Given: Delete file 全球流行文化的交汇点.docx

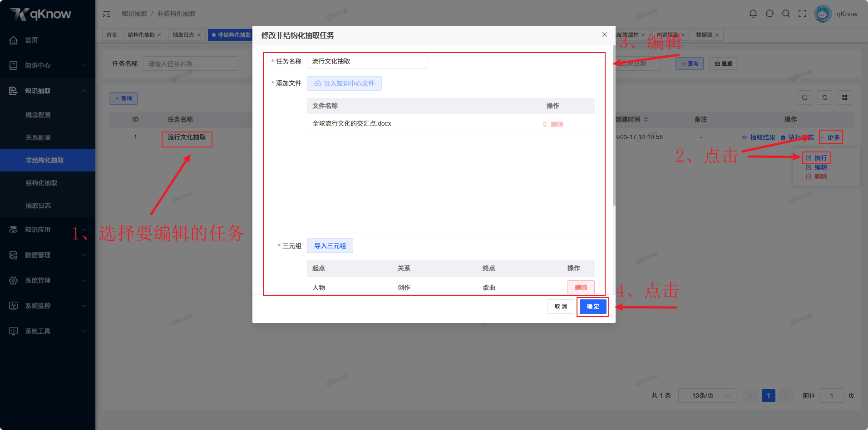Looking at the screenshot, I should (553, 124).
